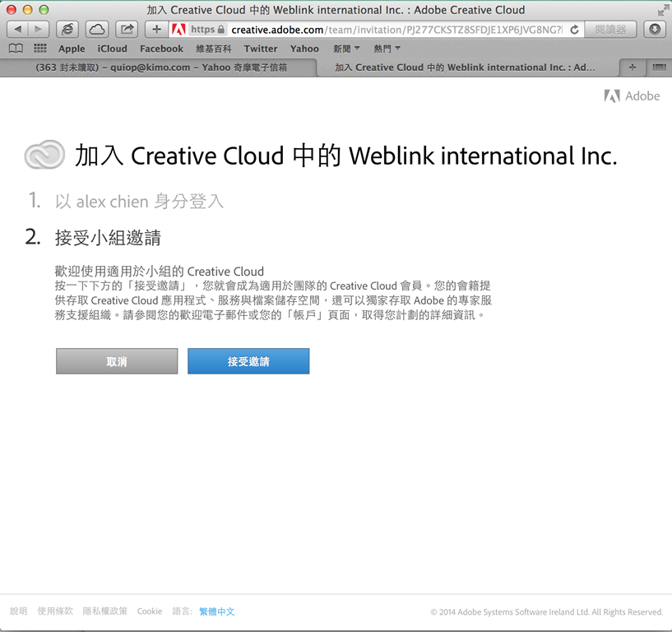Click the Adobe favicon in address bar
672x632 pixels.
pyautogui.click(x=178, y=29)
